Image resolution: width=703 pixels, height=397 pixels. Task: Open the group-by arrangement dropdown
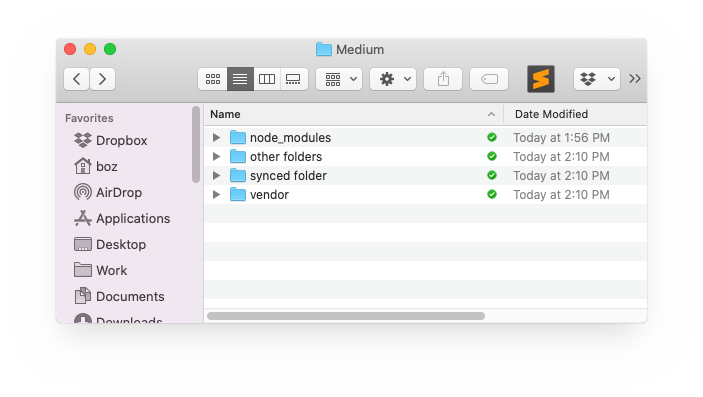click(339, 79)
